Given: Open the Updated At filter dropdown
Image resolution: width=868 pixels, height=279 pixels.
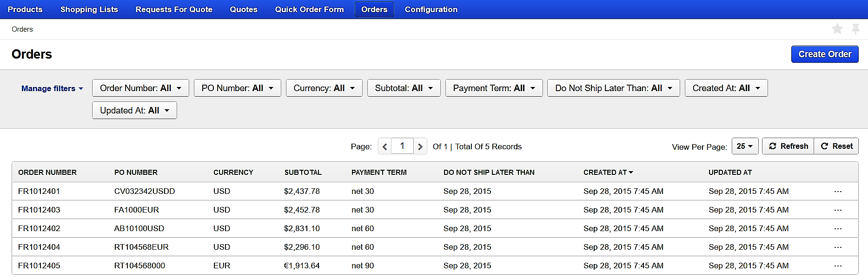Looking at the screenshot, I should [134, 110].
